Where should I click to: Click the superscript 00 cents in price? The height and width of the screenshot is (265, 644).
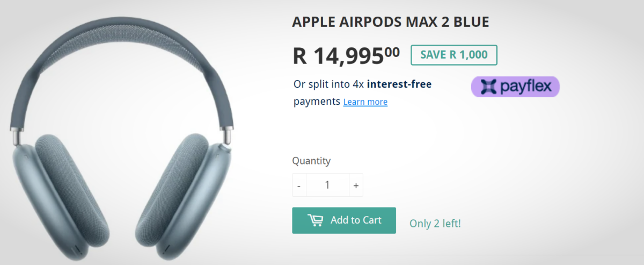point(392,51)
